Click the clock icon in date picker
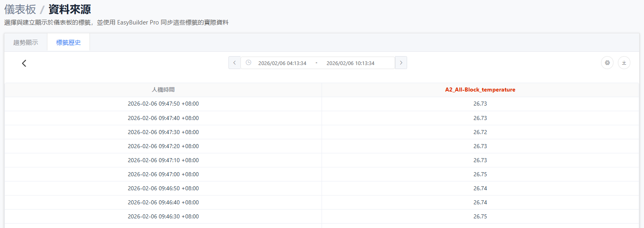644x228 pixels. (249, 63)
